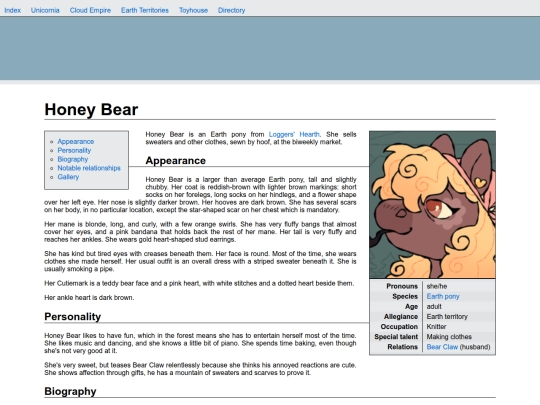This screenshot has height=405, width=540.
Task: Click the Age label in infobox
Action: click(x=412, y=307)
